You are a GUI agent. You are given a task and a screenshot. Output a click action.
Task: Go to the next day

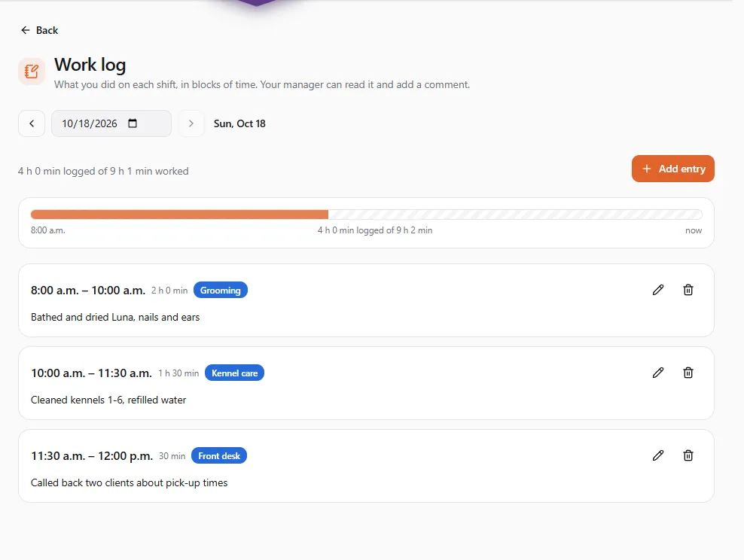tap(191, 123)
